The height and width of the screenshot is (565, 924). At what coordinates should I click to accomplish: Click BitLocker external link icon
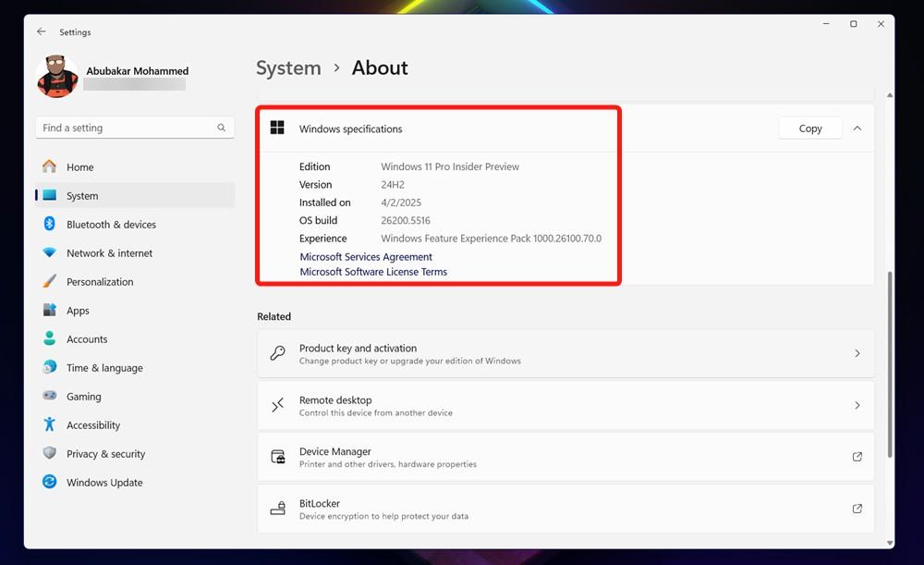click(857, 509)
